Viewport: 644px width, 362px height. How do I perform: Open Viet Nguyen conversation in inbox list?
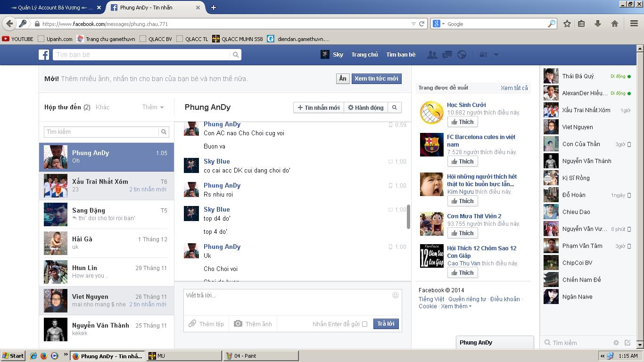tap(107, 301)
